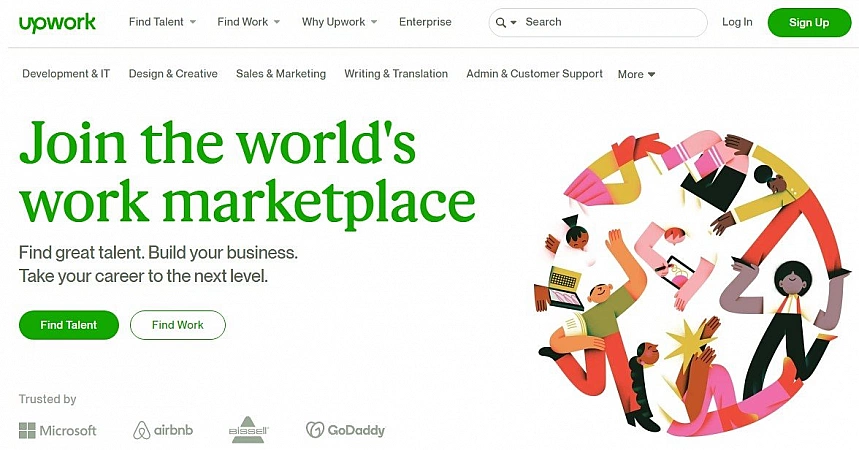Select the Design & Creative category
This screenshot has width=859, height=450.
pos(173,73)
